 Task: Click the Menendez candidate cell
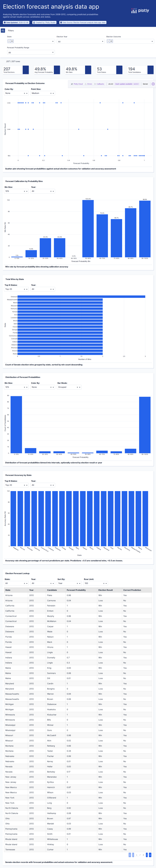pyautogui.click(x=56, y=777)
